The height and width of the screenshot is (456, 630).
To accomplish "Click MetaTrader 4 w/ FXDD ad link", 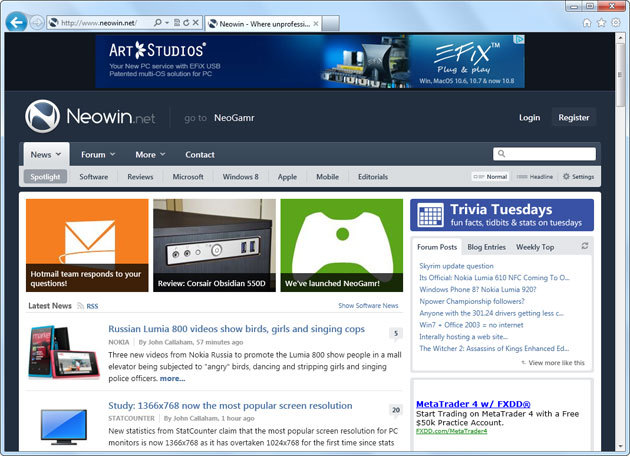I will (473, 404).
